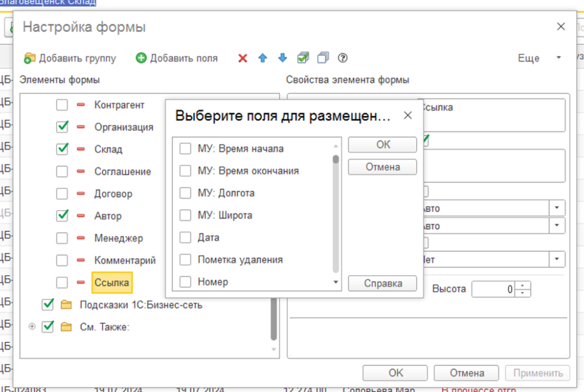Check the Дата field in the selection dialog
Image resolution: width=584 pixels, height=392 pixels.
point(185,237)
